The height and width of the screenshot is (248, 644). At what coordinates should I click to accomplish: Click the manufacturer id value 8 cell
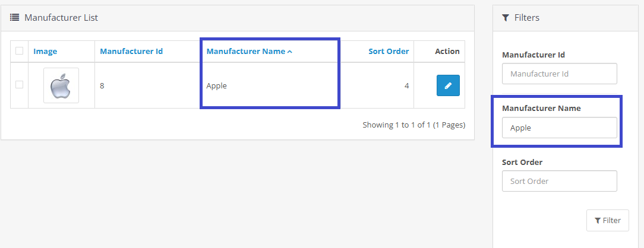click(x=102, y=85)
